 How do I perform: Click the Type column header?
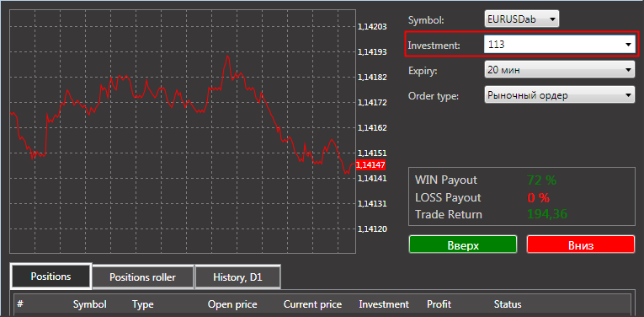(x=142, y=304)
